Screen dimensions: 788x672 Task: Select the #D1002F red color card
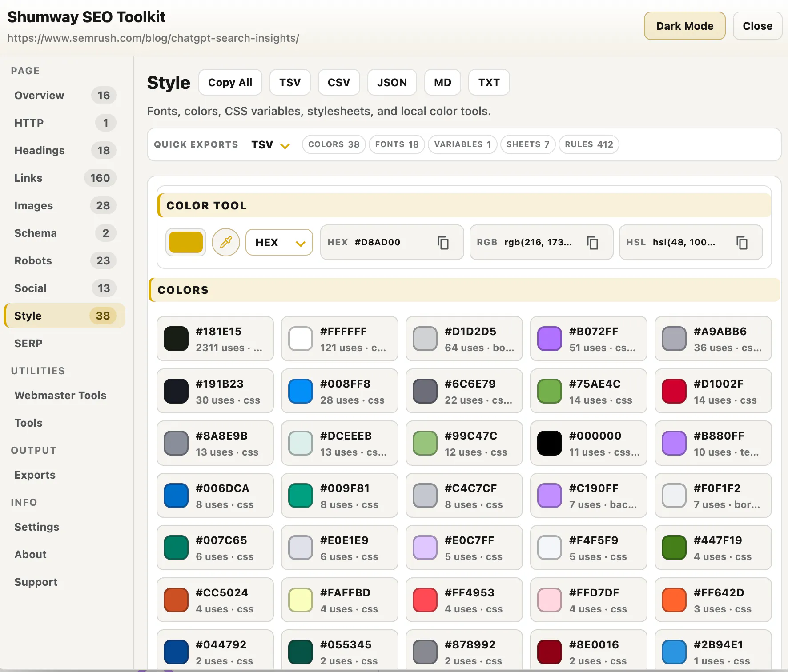[713, 391]
